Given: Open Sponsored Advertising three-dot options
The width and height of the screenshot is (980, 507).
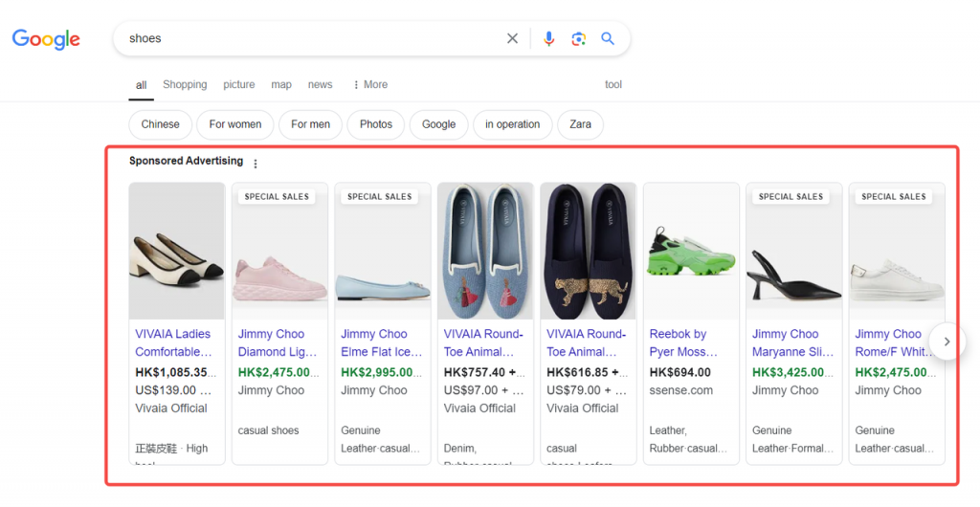Looking at the screenshot, I should (255, 164).
